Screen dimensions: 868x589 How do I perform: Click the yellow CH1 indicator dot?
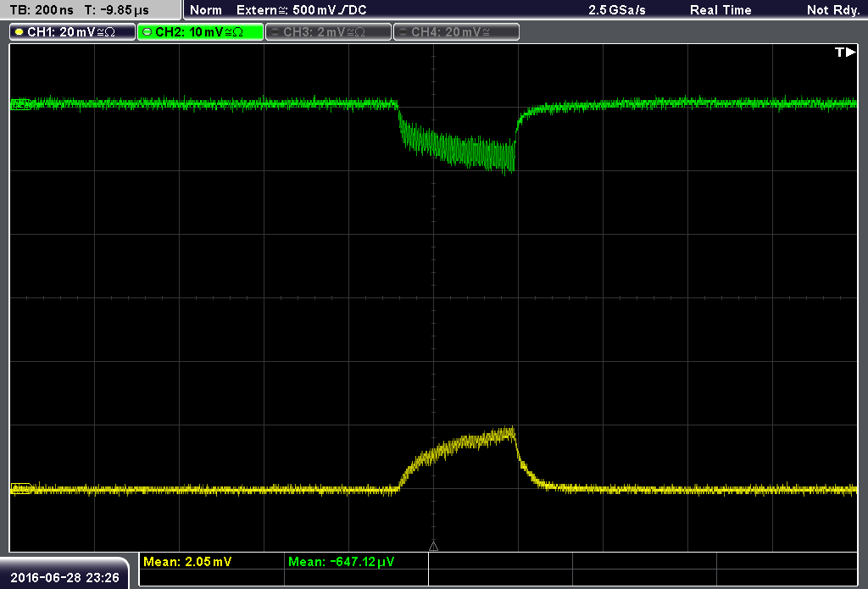19,32
